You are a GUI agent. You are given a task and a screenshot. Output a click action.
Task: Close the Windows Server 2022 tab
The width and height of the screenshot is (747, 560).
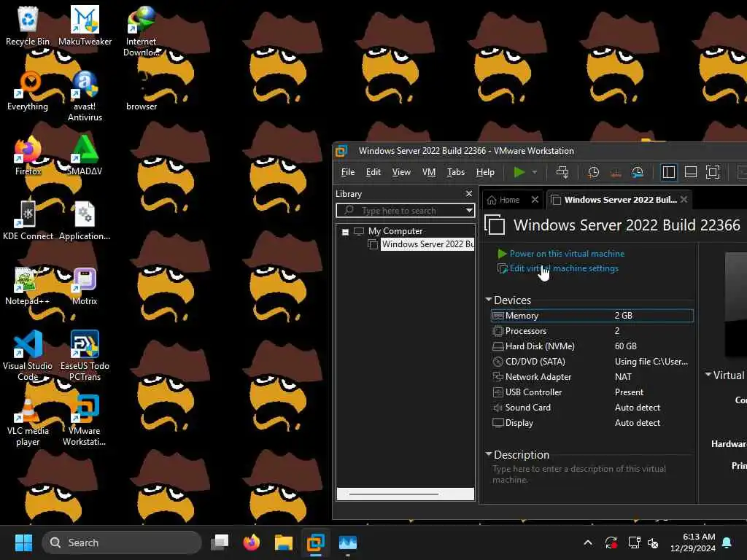[684, 200]
